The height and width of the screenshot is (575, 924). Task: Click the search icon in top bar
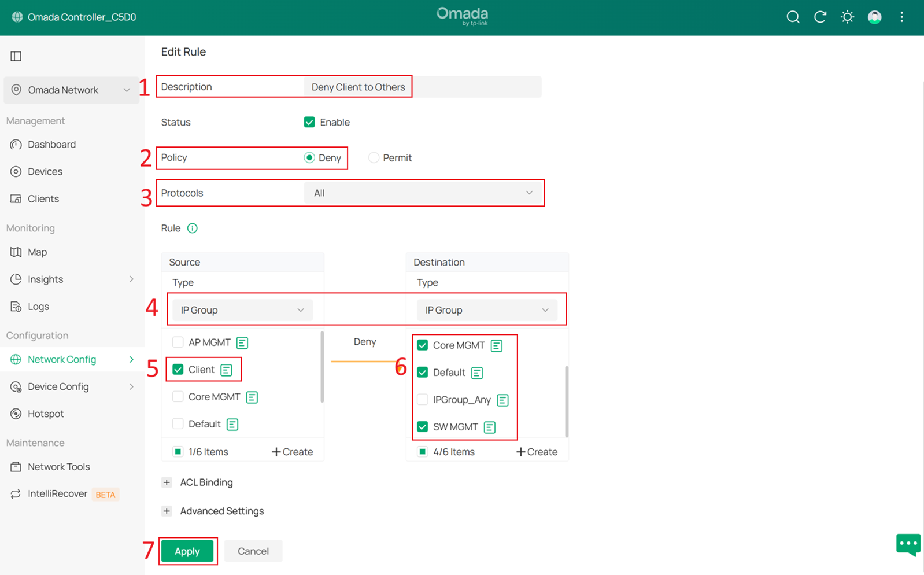click(793, 17)
